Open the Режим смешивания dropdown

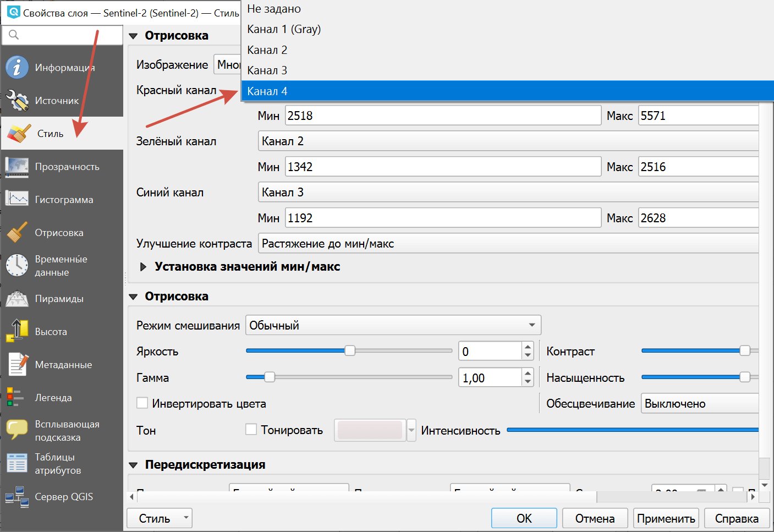pos(393,325)
